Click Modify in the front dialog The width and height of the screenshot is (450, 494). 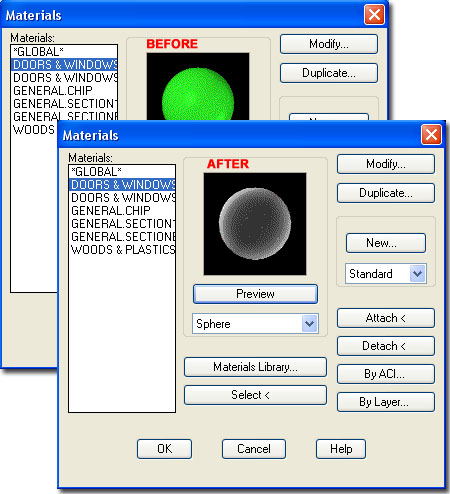386,164
